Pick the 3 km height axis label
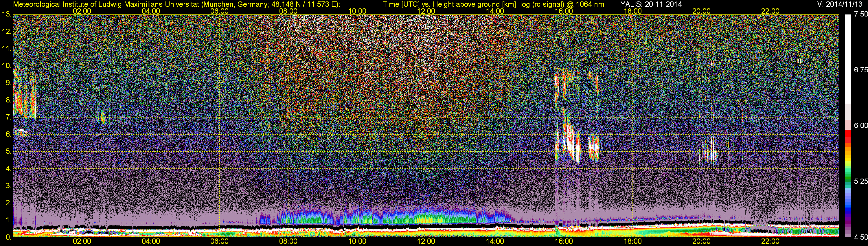 (x=8, y=186)
